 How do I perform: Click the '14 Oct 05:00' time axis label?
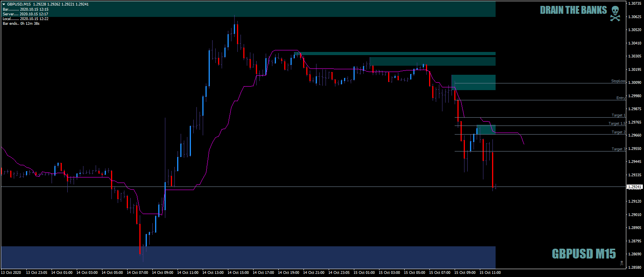coord(112,272)
